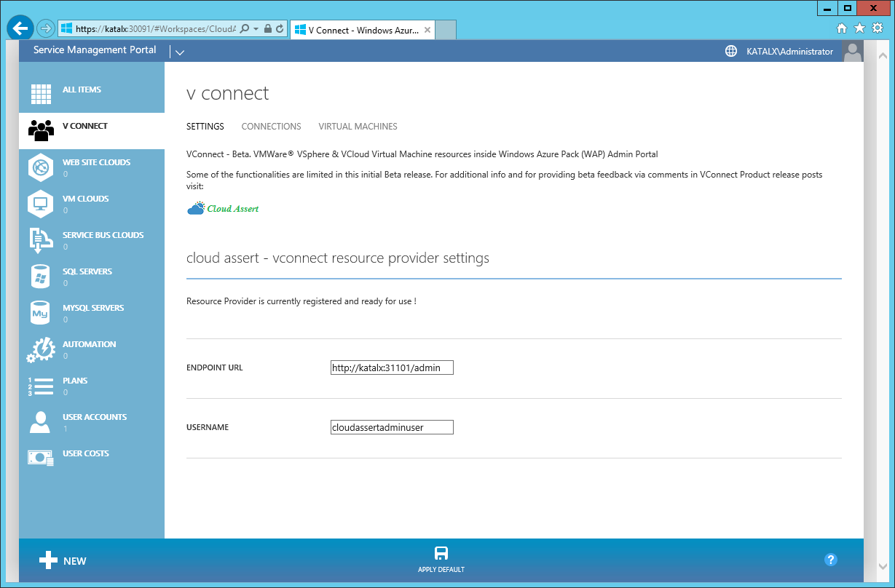This screenshot has width=895, height=588.
Task: Open the Automation gear icon
Action: (41, 349)
